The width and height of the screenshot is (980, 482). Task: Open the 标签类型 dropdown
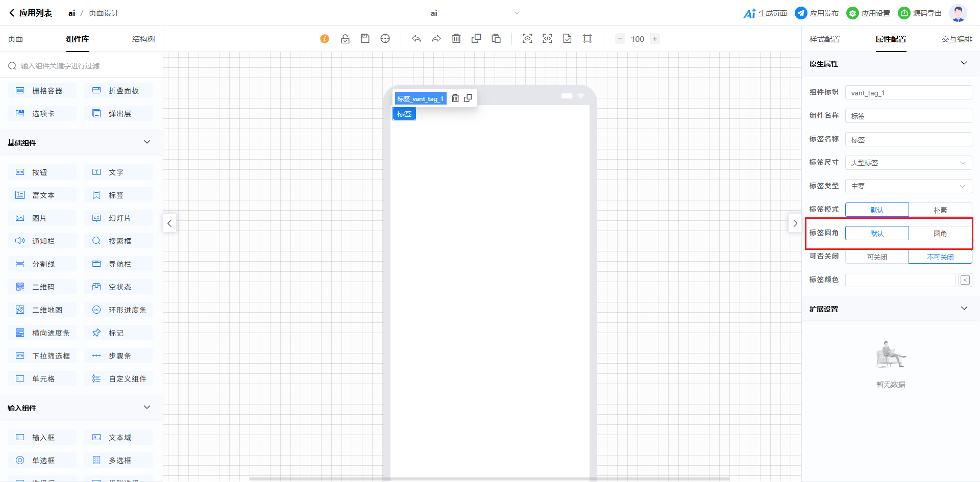[908, 187]
